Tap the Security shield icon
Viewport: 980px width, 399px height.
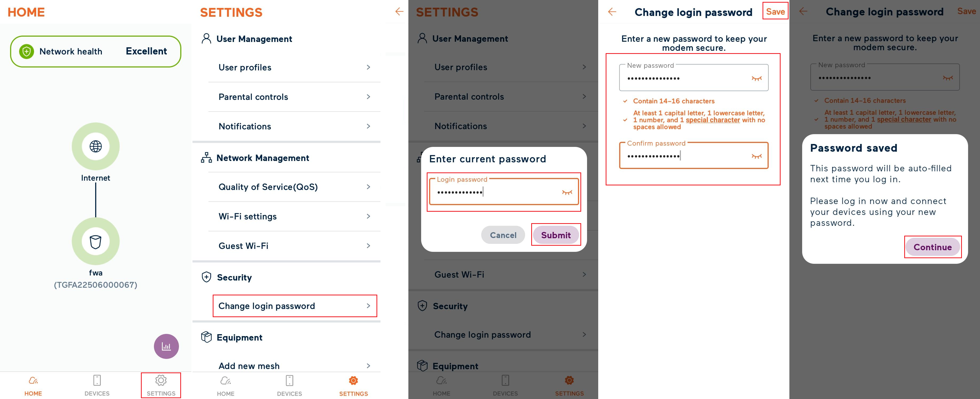tap(206, 277)
